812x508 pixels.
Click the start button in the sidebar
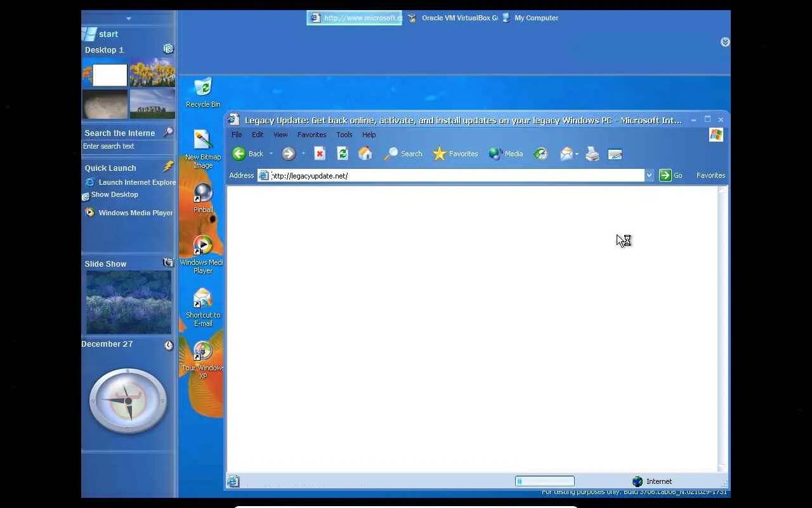click(101, 34)
